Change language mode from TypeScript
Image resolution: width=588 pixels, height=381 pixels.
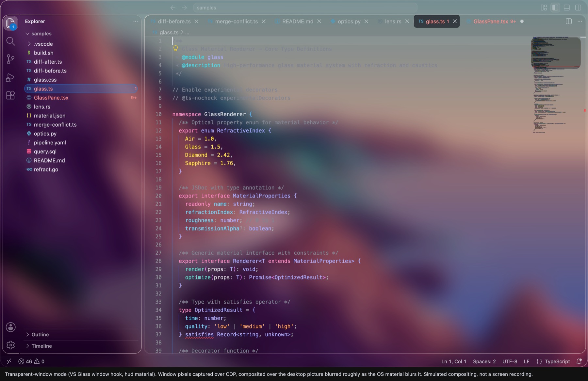[557, 361]
